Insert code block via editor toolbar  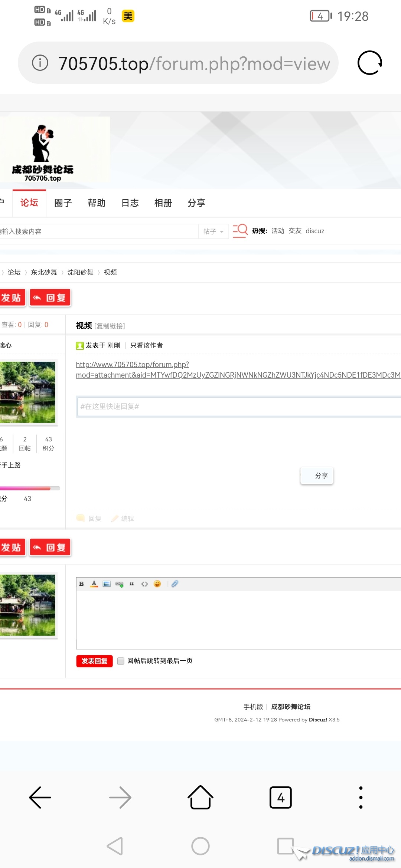tap(144, 584)
